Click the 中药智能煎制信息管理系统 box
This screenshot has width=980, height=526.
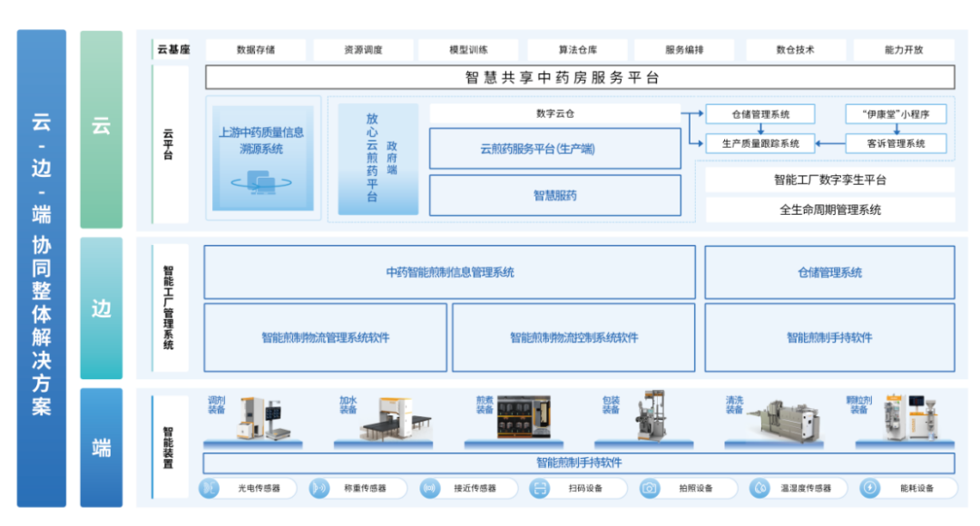tap(449, 272)
